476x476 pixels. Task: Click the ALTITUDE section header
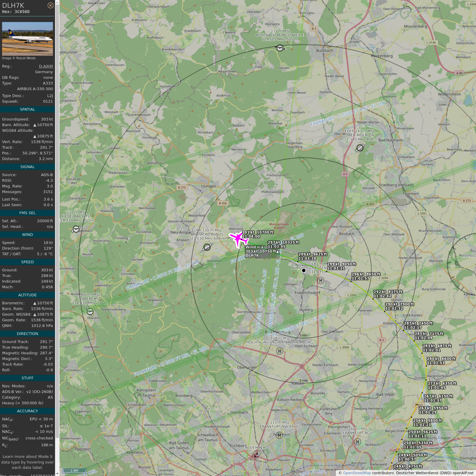27,295
